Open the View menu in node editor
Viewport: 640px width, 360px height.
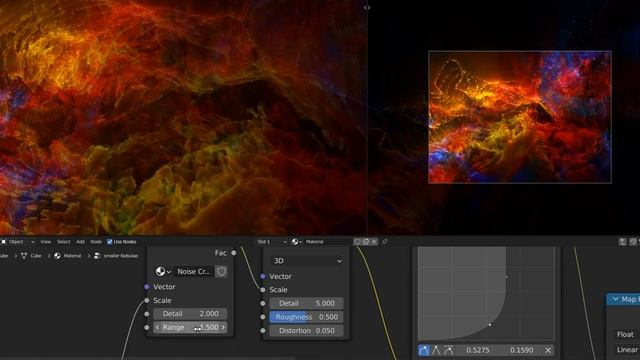(46, 242)
